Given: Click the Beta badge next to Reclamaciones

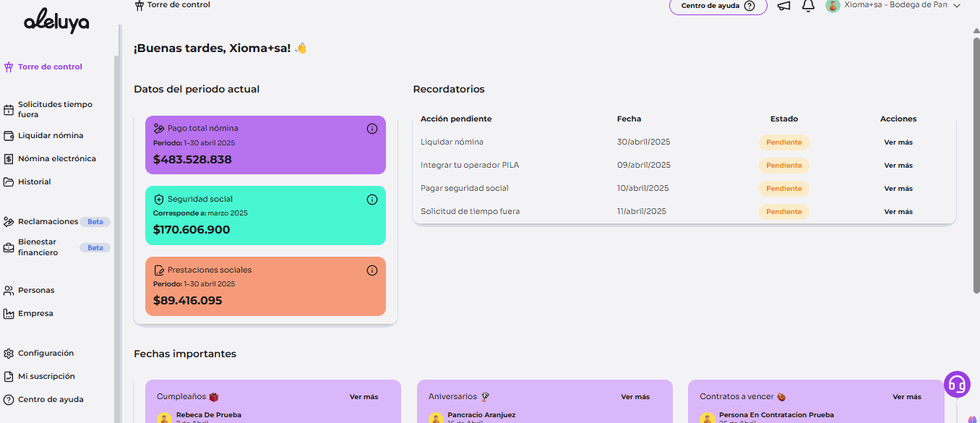Looking at the screenshot, I should (95, 222).
